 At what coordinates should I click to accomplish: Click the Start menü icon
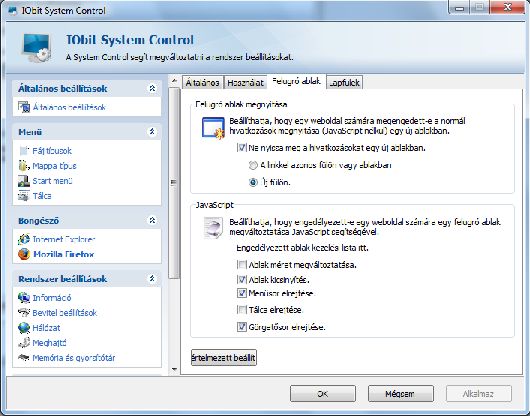[x=24, y=181]
